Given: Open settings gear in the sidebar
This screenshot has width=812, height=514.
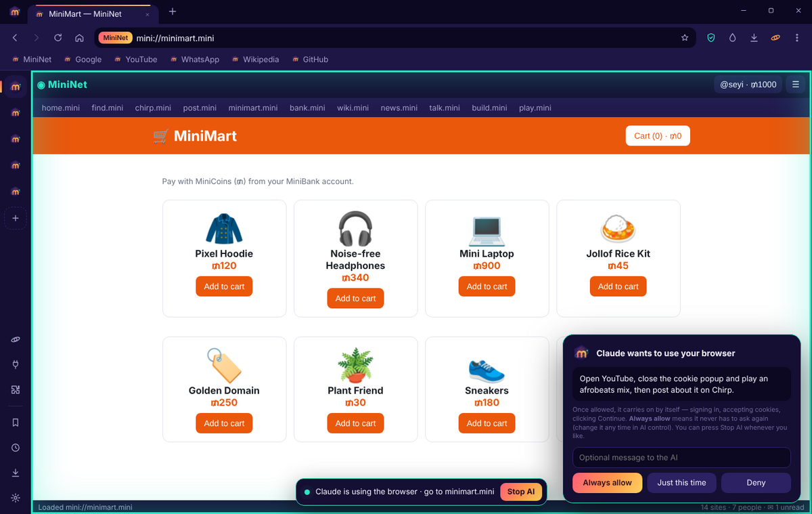Looking at the screenshot, I should [x=16, y=498].
